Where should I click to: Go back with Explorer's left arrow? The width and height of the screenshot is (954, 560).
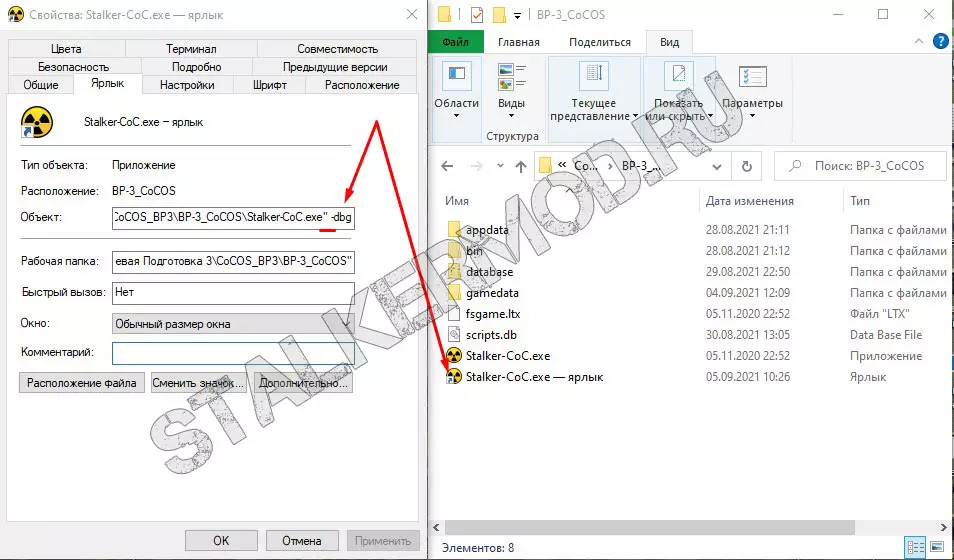tap(447, 166)
